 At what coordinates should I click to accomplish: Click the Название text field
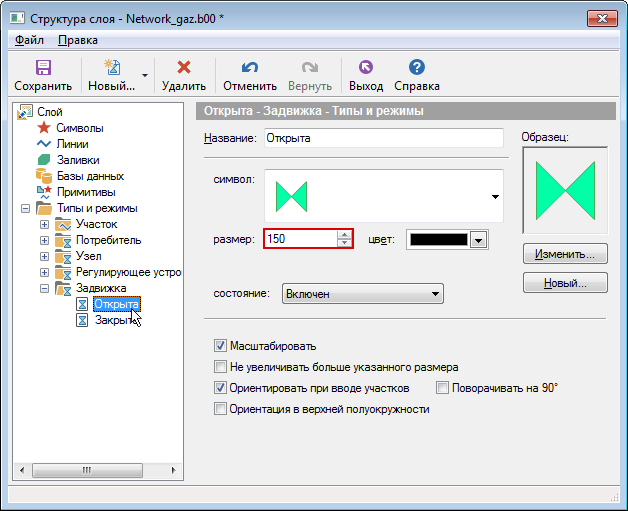(x=383, y=138)
